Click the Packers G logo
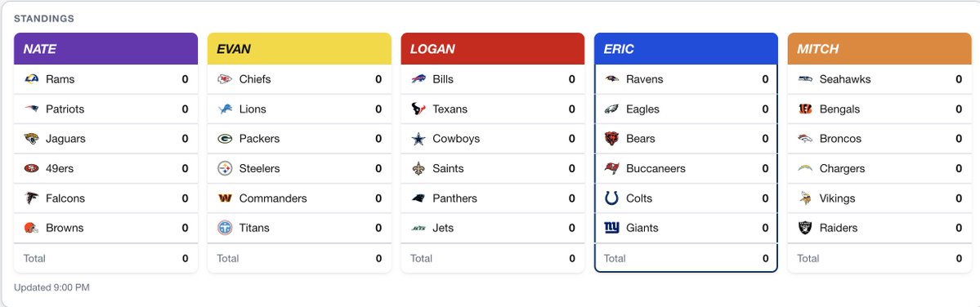Screen dimensions: 980x307 coord(225,139)
